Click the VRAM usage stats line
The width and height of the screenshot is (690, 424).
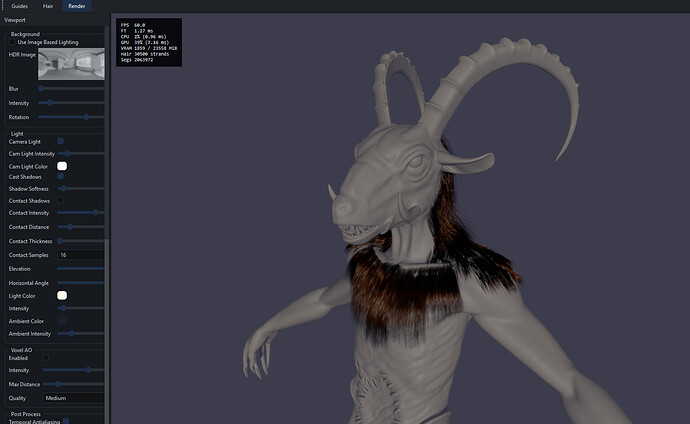click(x=149, y=48)
